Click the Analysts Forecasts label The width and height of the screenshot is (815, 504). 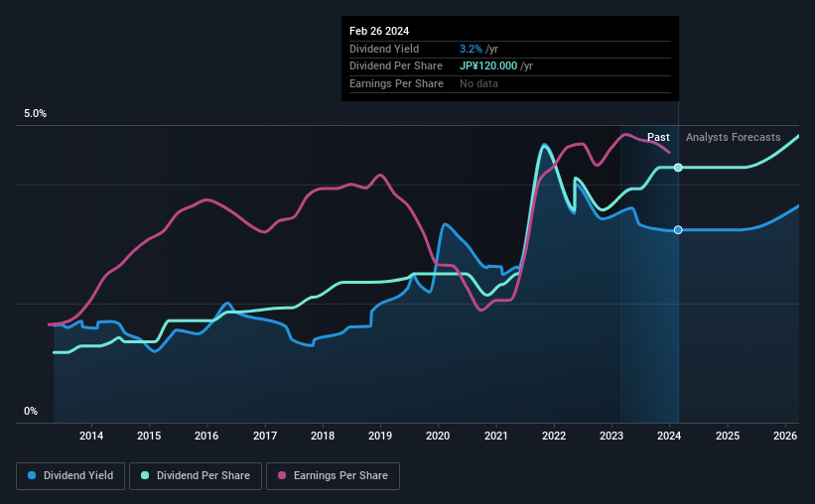tap(733, 137)
